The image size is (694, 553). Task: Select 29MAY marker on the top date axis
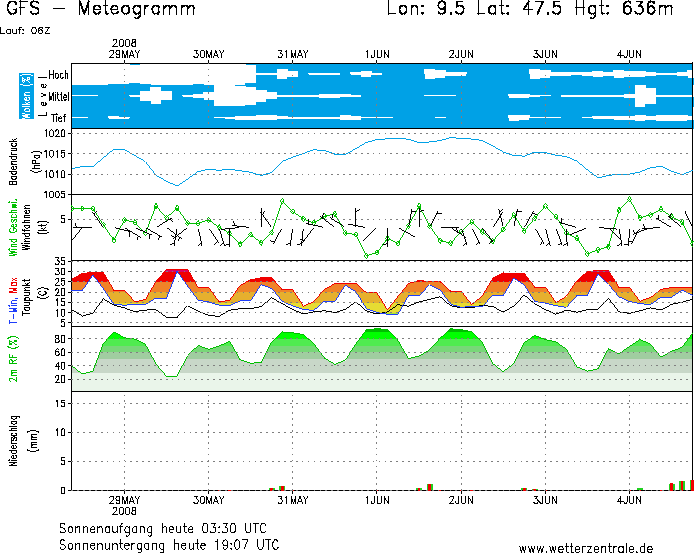tap(125, 53)
